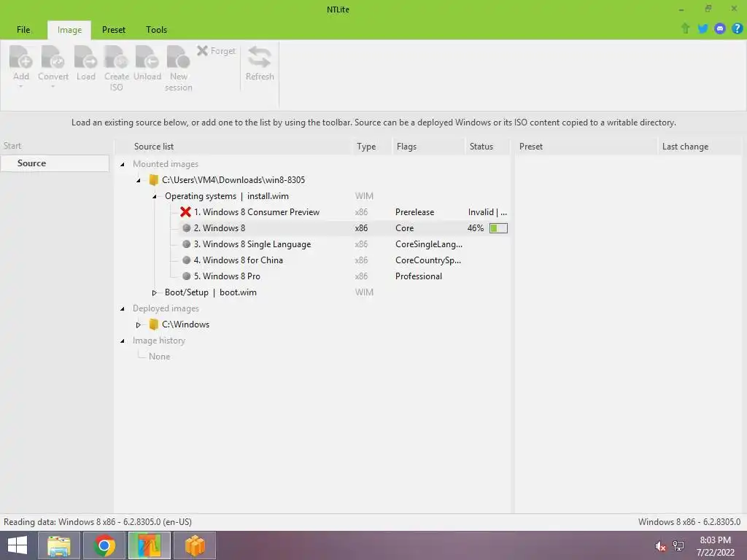The width and height of the screenshot is (747, 560).
Task: Click the blue Help question mark icon
Action: [x=737, y=28]
